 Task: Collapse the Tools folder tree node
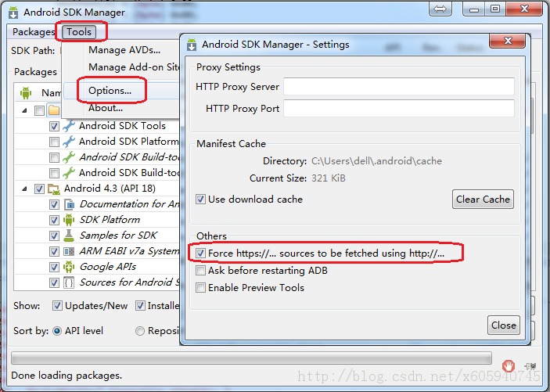[23, 110]
